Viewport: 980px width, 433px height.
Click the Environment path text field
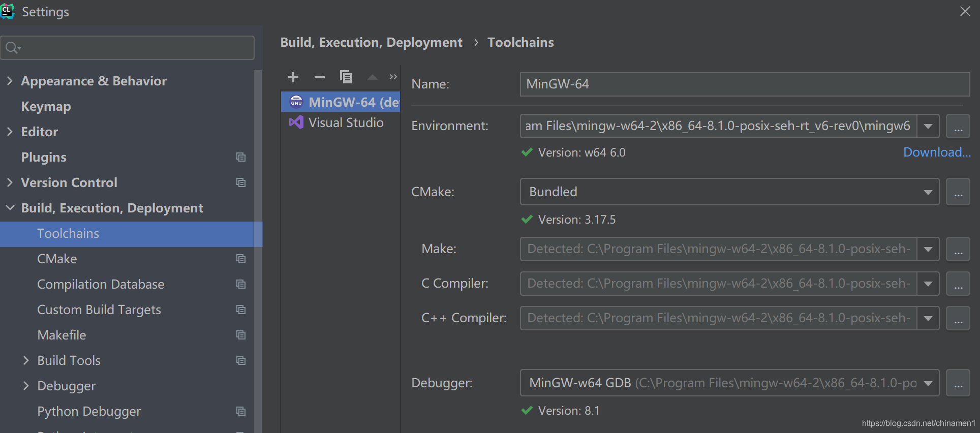719,126
